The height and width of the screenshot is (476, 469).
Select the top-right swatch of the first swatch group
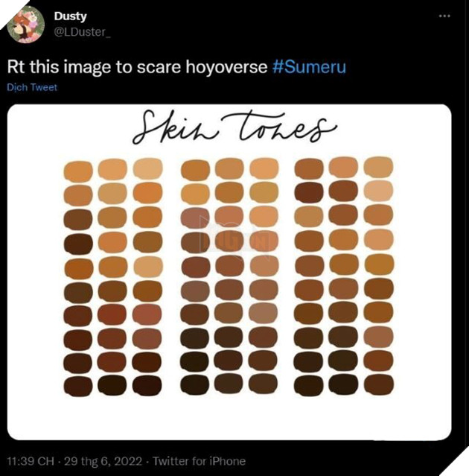pos(147,169)
